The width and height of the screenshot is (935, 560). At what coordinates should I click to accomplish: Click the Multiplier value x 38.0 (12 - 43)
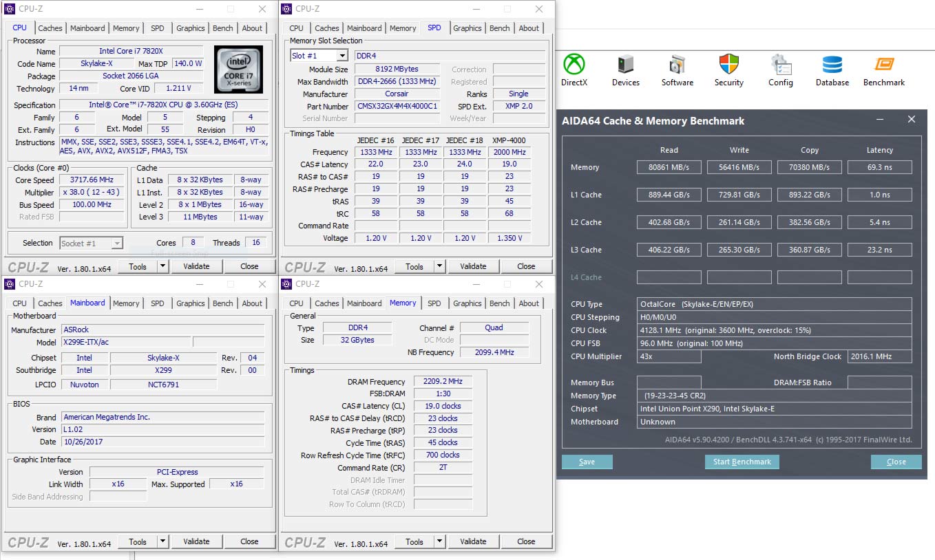pyautogui.click(x=92, y=192)
